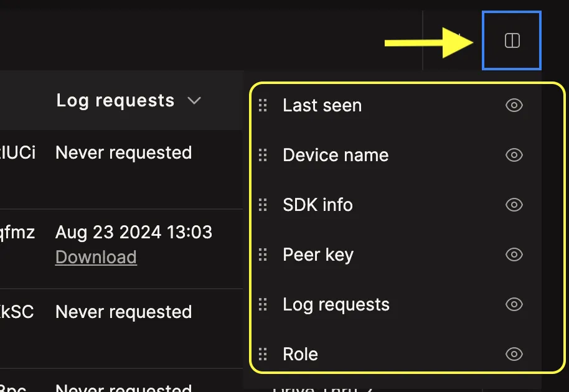This screenshot has height=392, width=569.
Task: Toggle Role column visibility eye
Action: click(514, 354)
